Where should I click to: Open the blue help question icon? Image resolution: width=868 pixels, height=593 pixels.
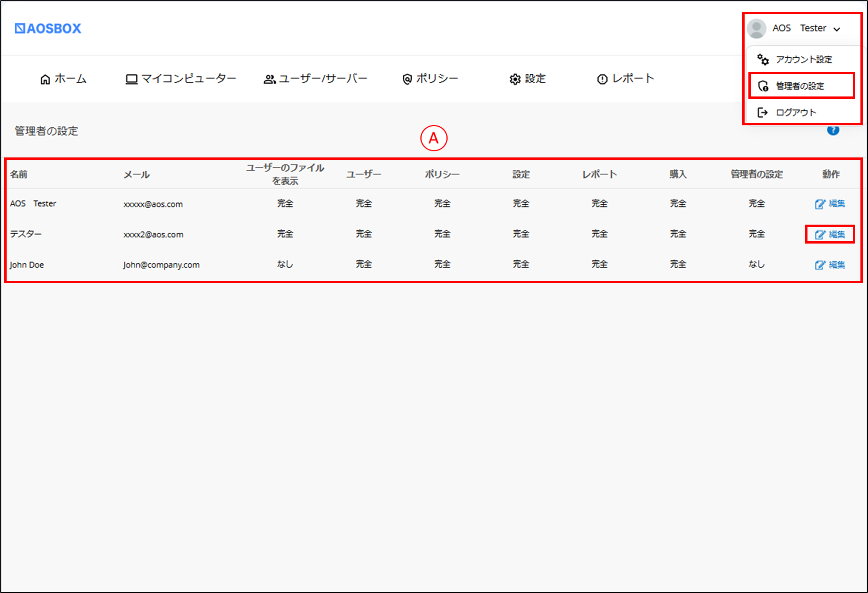[x=833, y=130]
